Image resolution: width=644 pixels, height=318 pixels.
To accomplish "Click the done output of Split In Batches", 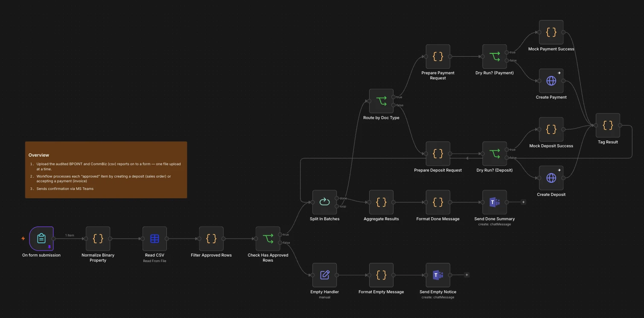I will click(x=337, y=198).
